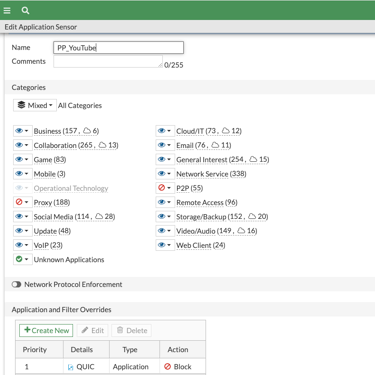Open the Web Client action dropdown
Image resolution: width=375 pixels, height=375 pixels.
click(165, 245)
